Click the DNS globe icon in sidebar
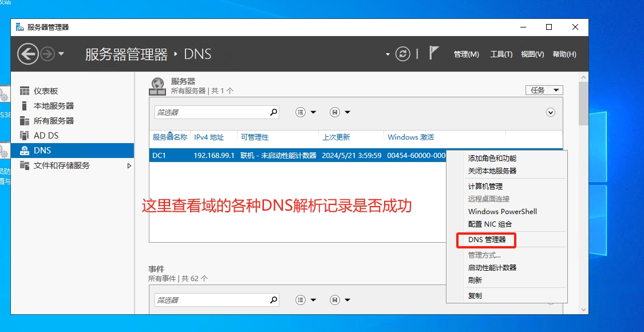The image size is (644, 332). (x=25, y=151)
